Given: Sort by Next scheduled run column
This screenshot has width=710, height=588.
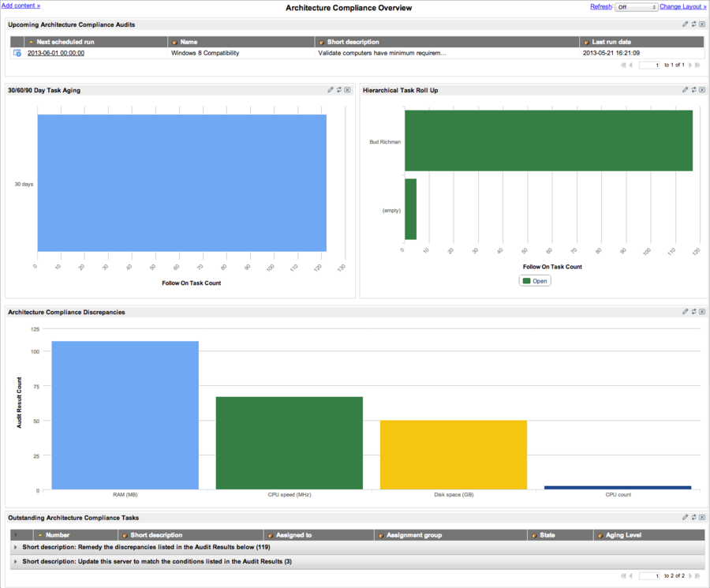Looking at the screenshot, I should 65,42.
